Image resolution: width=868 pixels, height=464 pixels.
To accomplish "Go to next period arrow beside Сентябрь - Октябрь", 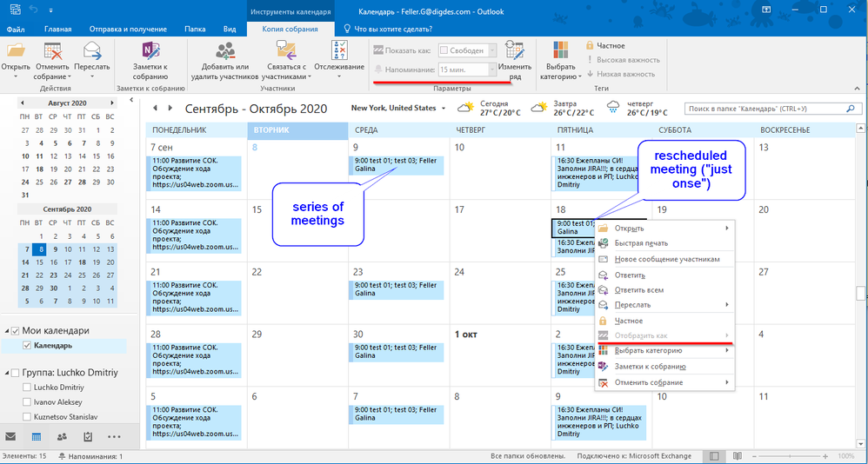I will 170,108.
